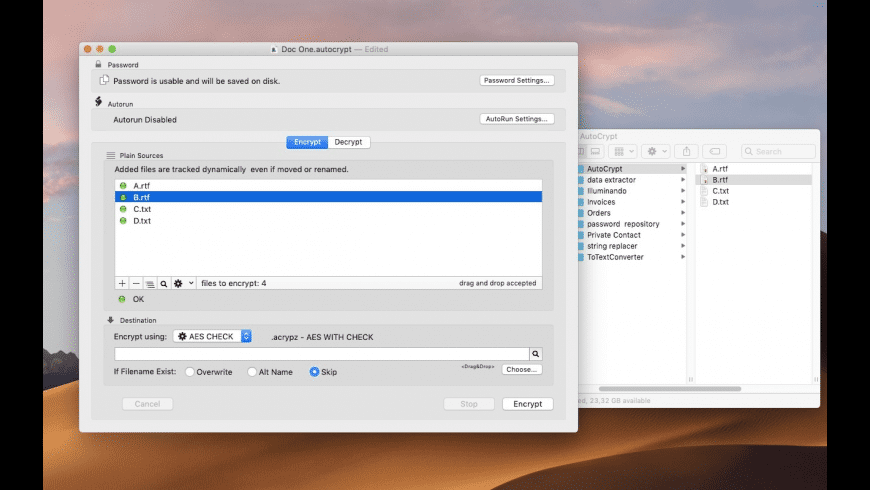Expand Illuminando folder arrow in Finder
The image size is (870, 490).
click(683, 191)
